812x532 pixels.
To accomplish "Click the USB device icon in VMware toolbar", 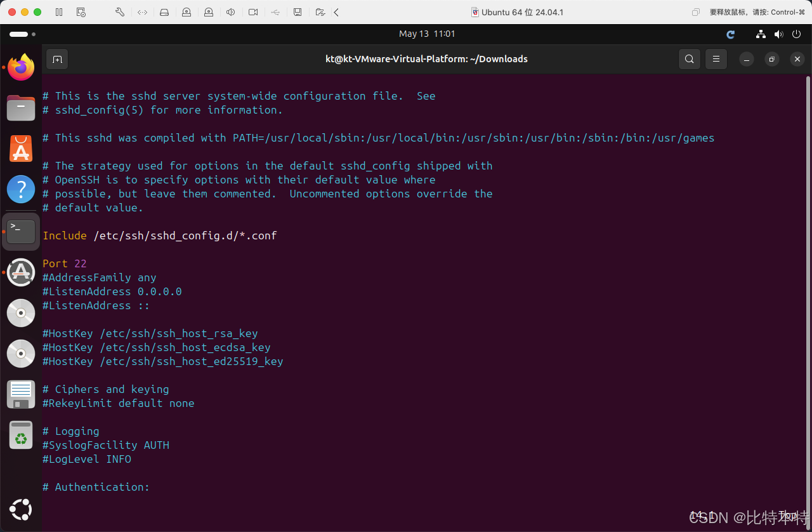I will [275, 12].
